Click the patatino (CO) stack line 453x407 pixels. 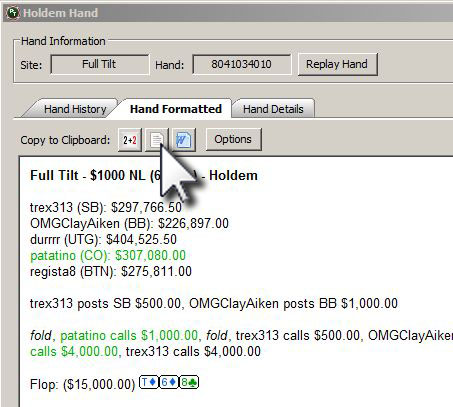click(x=108, y=256)
